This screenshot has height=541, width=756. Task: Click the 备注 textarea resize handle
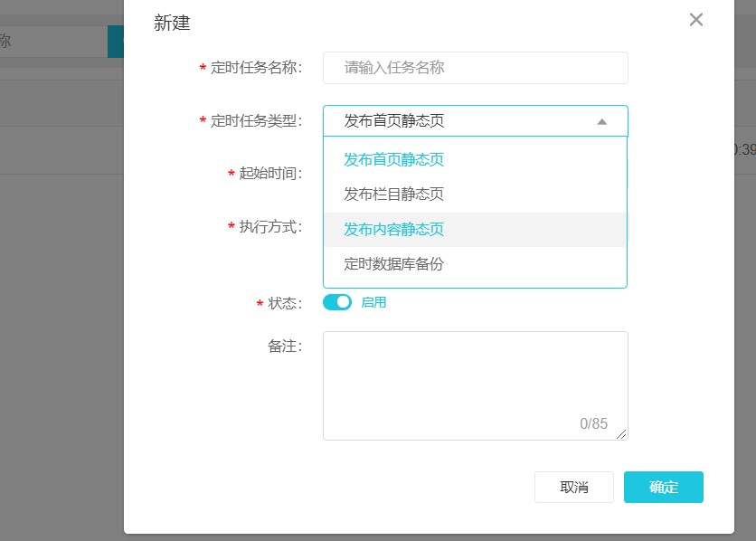click(621, 434)
